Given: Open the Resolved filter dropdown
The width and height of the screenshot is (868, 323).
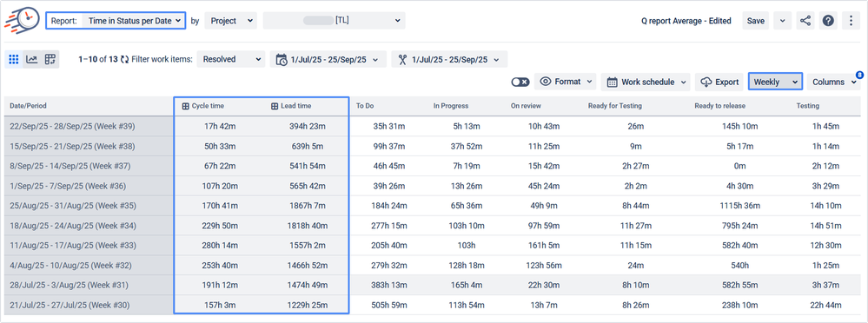Looking at the screenshot, I should pos(231,59).
